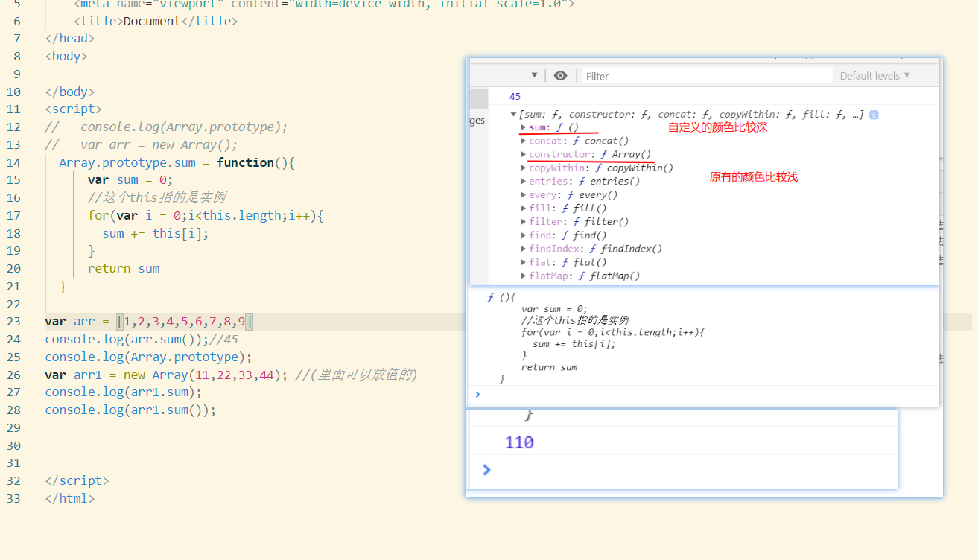This screenshot has height=560, width=978.
Task: Open the Default levels dropdown
Action: 875,76
